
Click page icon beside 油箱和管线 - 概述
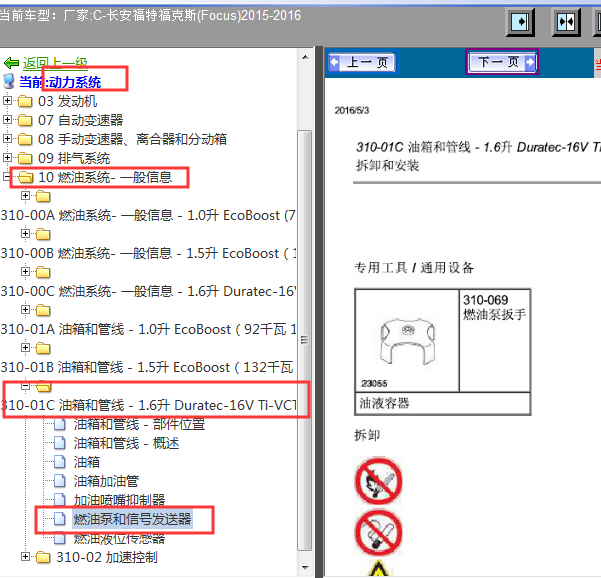pyautogui.click(x=59, y=443)
